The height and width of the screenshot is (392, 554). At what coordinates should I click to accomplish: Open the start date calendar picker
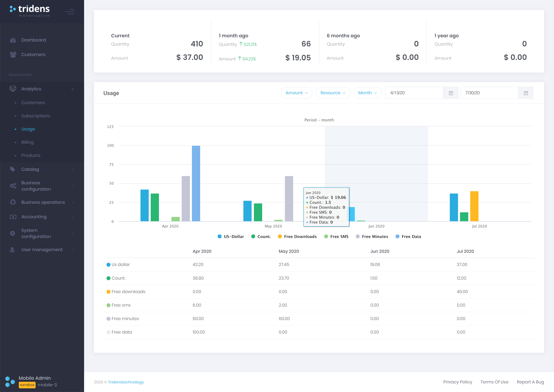[x=451, y=93]
